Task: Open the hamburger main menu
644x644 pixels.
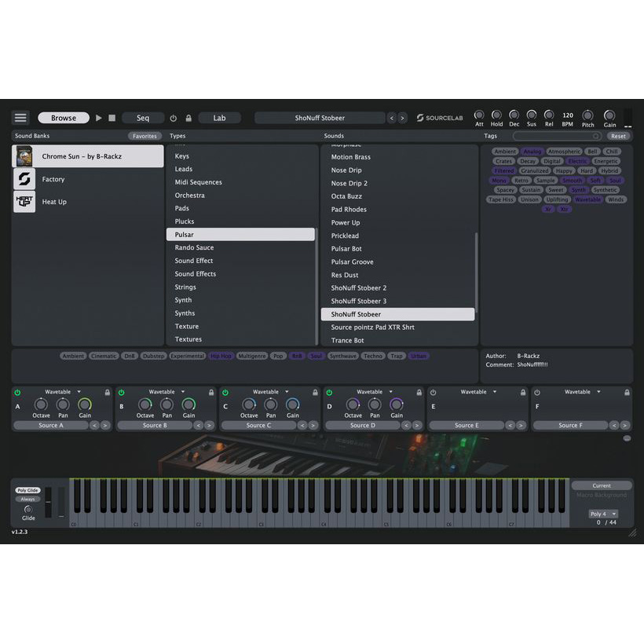Action: (20, 118)
